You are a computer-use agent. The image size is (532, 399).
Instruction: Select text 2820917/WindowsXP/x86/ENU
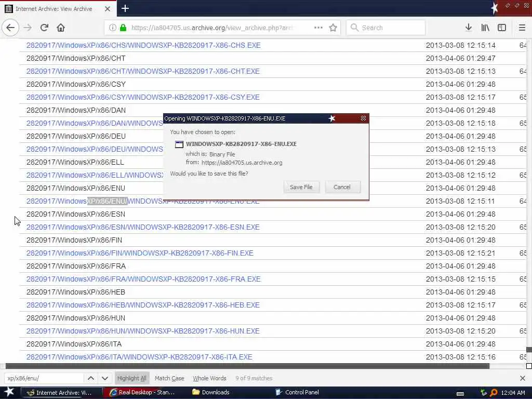pyautogui.click(x=76, y=188)
